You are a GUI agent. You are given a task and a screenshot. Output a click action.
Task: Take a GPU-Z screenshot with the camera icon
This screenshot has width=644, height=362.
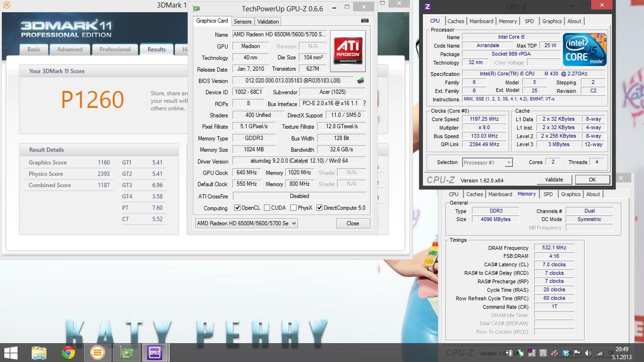click(364, 21)
